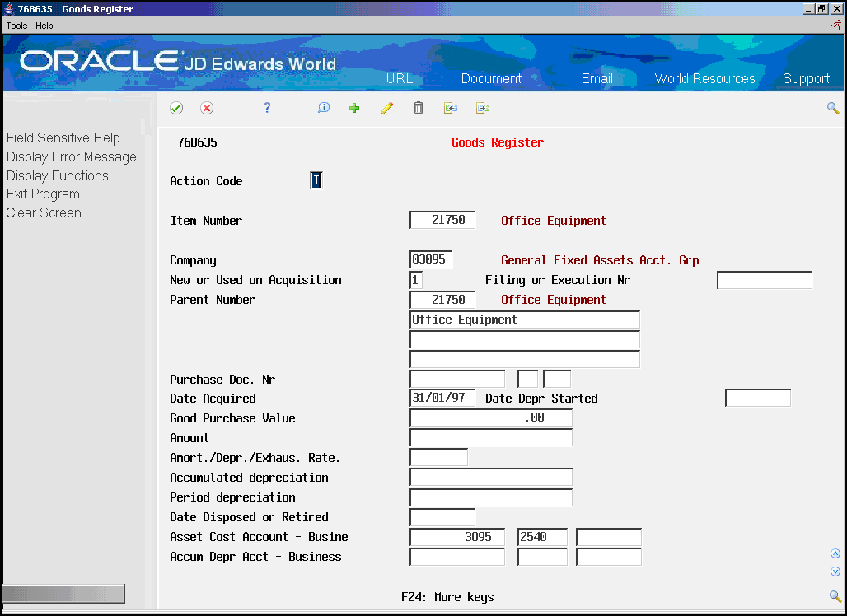Open the Help menu
This screenshot has height=616, width=847.
[x=44, y=26]
